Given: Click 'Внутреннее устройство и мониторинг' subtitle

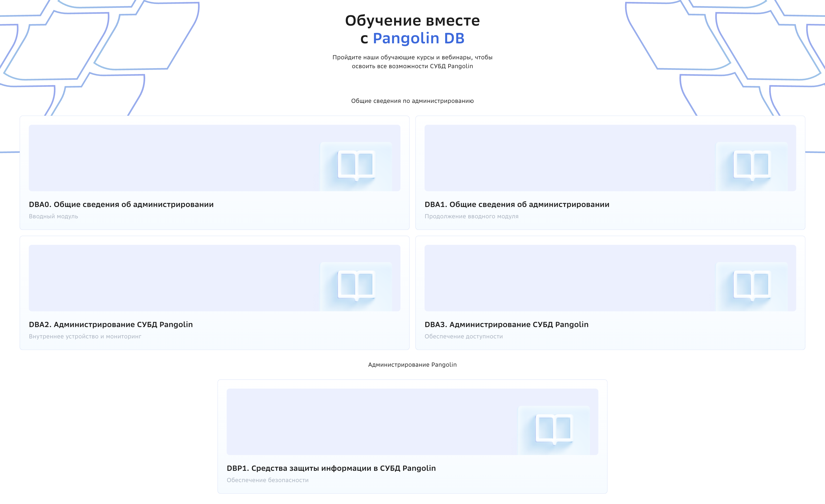Looking at the screenshot, I should tap(85, 336).
